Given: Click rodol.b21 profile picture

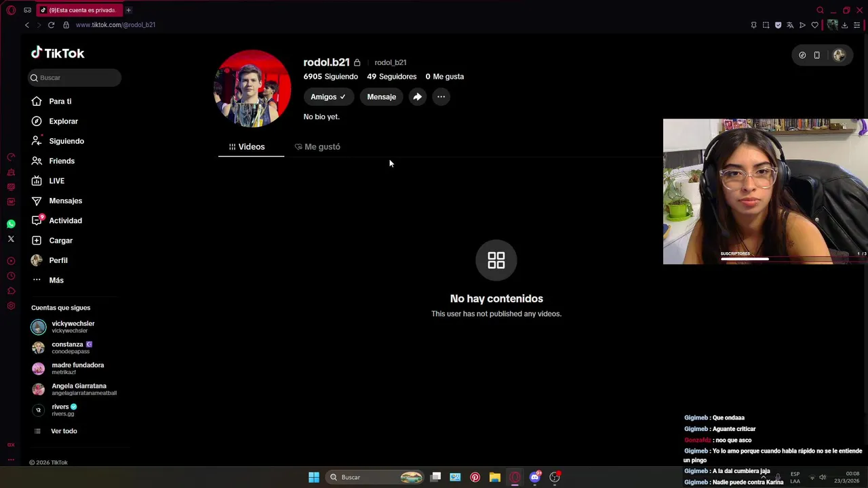Looking at the screenshot, I should [252, 88].
